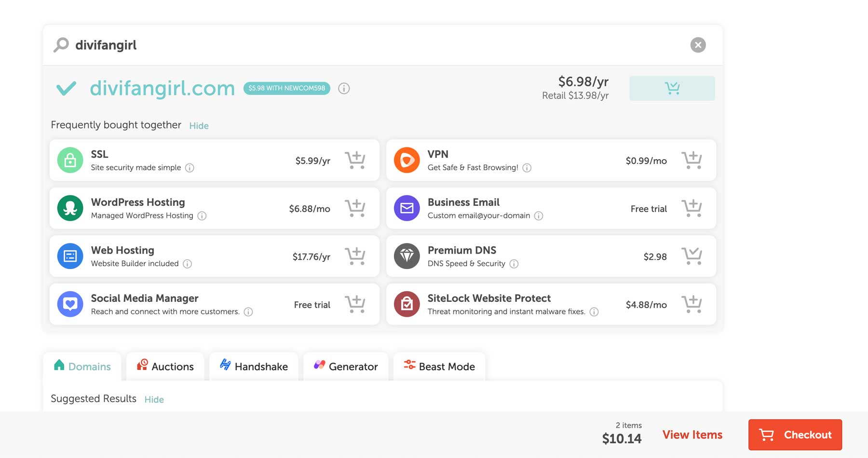The width and height of the screenshot is (868, 458).
Task: Add the VPN product to cart
Action: tap(692, 160)
